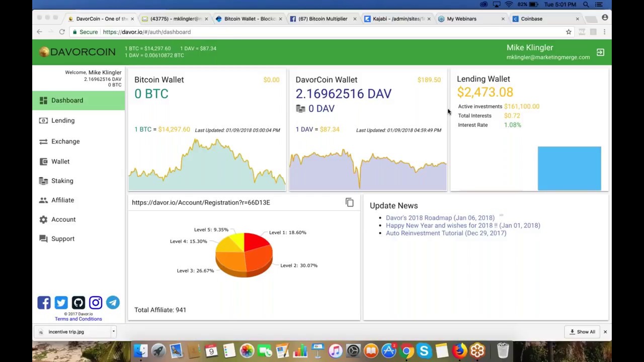Open Davor's Instagram icon

[x=96, y=302]
